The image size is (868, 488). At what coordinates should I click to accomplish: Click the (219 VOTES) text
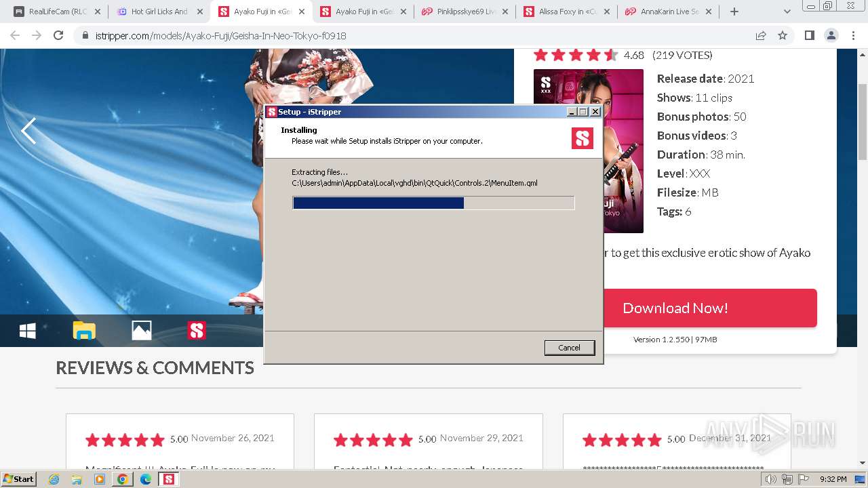(x=682, y=55)
